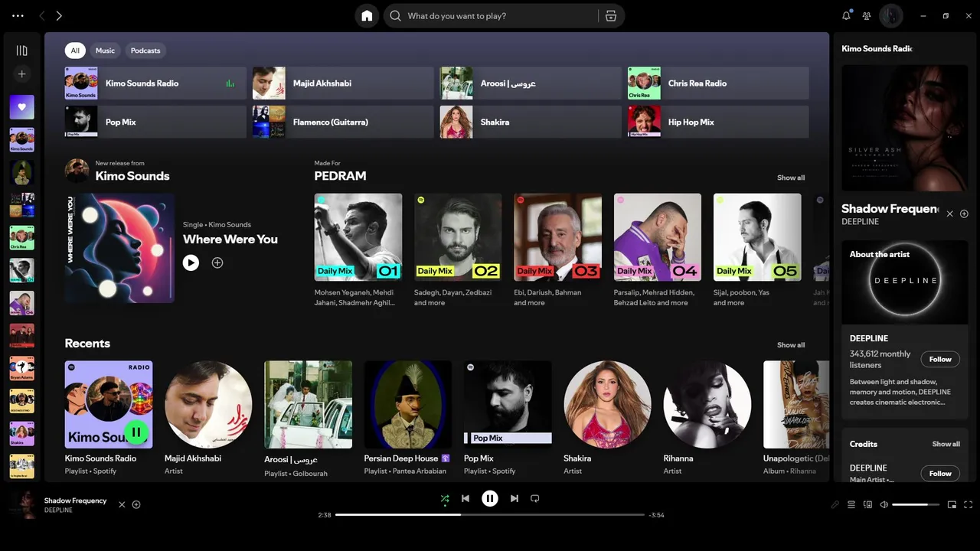Screen dimensions: 980x551
Task: Play the Where Were You single
Action: tap(191, 262)
